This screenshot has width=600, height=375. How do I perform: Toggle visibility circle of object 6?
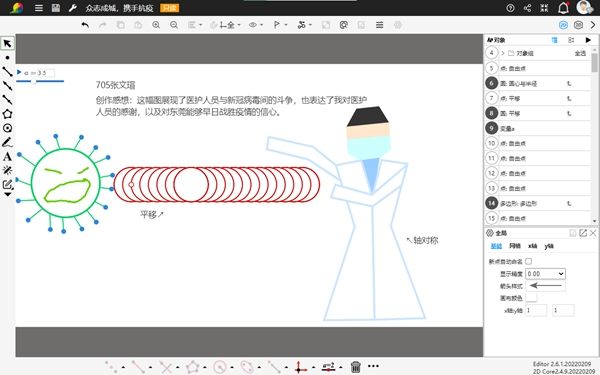(x=492, y=83)
